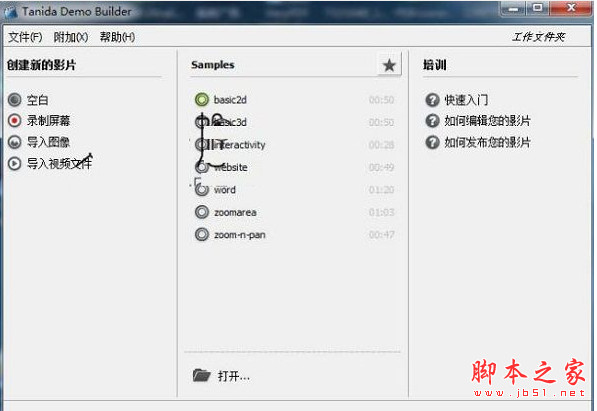597x411 pixels.
Task: Open the 如何编辑您的影片 tutorial
Action: (x=487, y=121)
